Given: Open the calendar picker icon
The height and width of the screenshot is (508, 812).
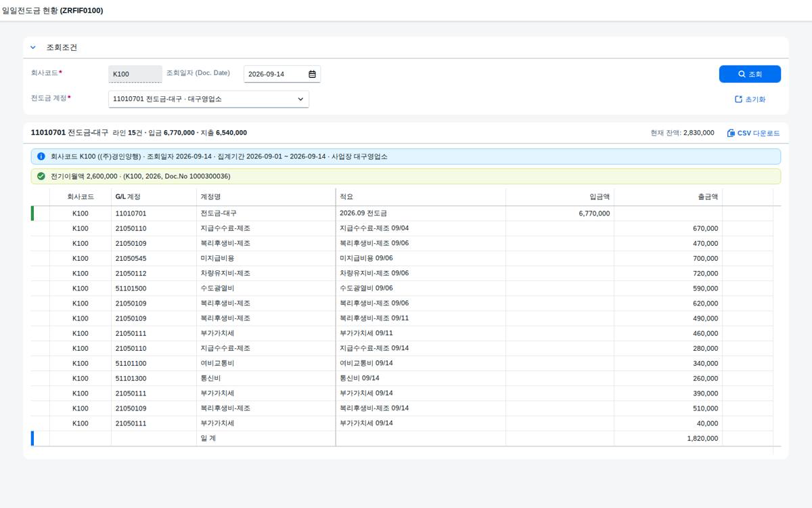Looking at the screenshot, I should (x=312, y=74).
